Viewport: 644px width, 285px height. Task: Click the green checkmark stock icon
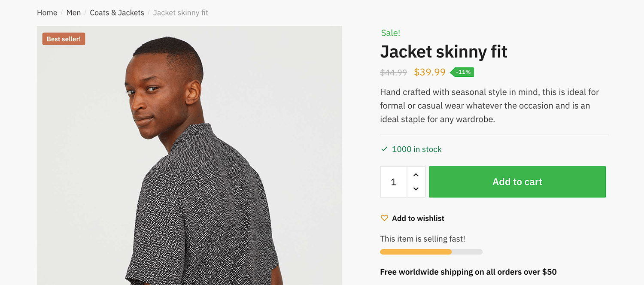click(x=384, y=149)
